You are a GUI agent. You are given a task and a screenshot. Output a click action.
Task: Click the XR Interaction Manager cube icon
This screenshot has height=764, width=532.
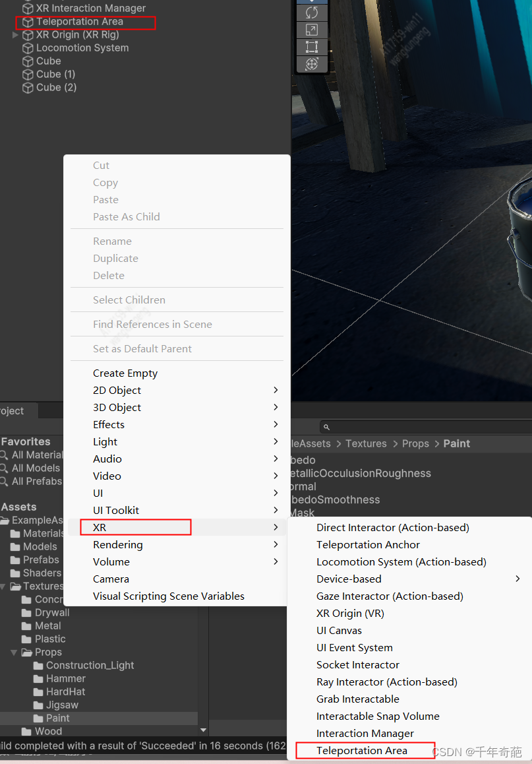pos(28,9)
